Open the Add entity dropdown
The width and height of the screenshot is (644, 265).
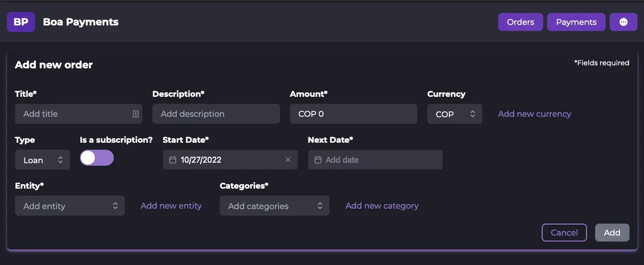70,206
